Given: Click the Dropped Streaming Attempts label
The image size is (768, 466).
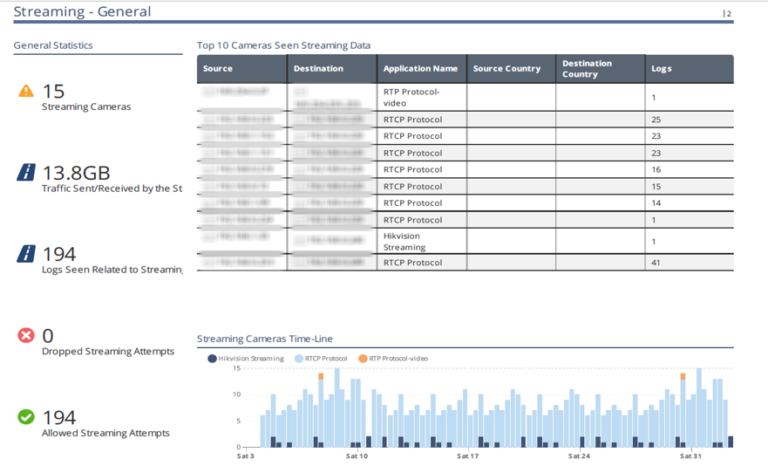Looking at the screenshot, I should coord(108,351).
